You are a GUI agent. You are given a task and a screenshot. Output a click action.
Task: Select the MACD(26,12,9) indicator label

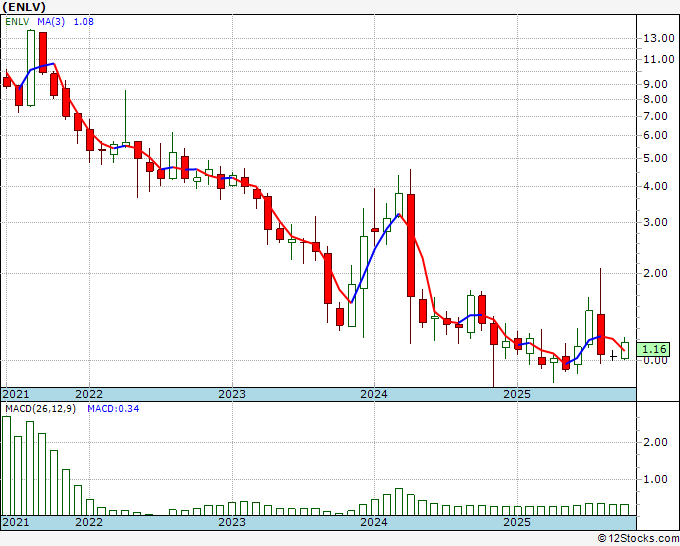tap(39, 408)
